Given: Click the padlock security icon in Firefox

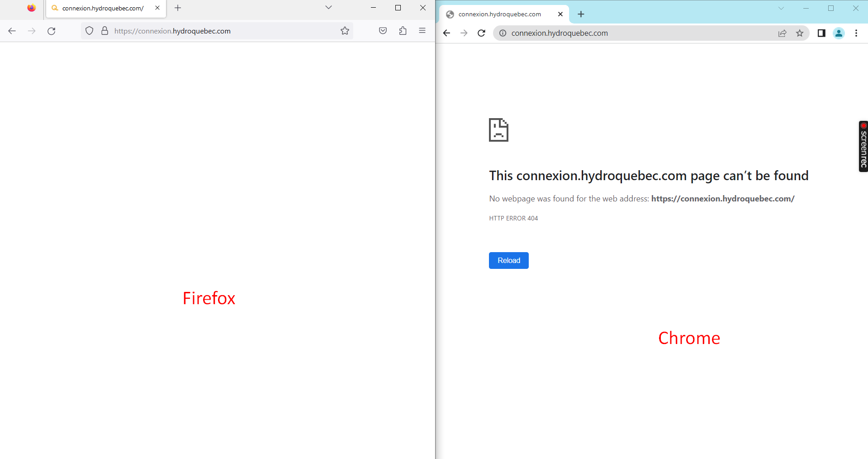Looking at the screenshot, I should [x=104, y=31].
